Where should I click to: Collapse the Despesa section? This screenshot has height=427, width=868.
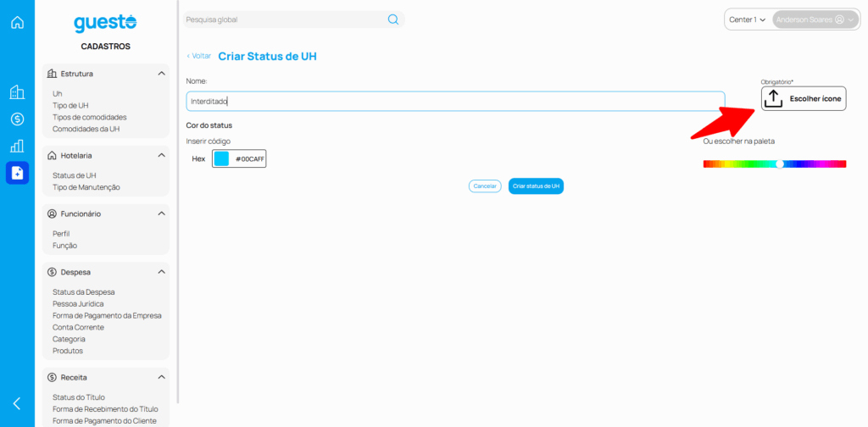161,272
